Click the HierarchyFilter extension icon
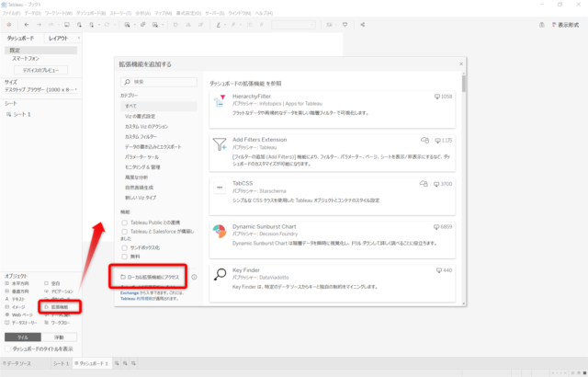The width and height of the screenshot is (588, 377). [x=220, y=101]
